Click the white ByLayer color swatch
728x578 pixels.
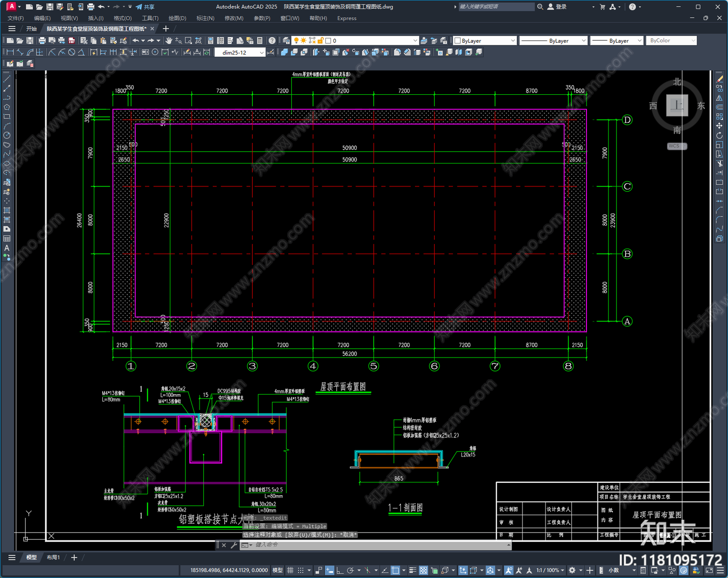tap(458, 41)
